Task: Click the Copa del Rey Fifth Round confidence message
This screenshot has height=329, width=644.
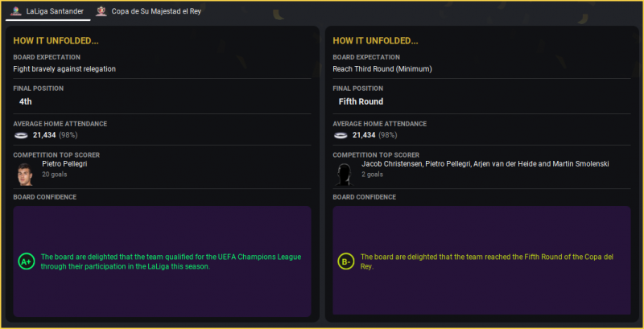Action: pos(487,261)
